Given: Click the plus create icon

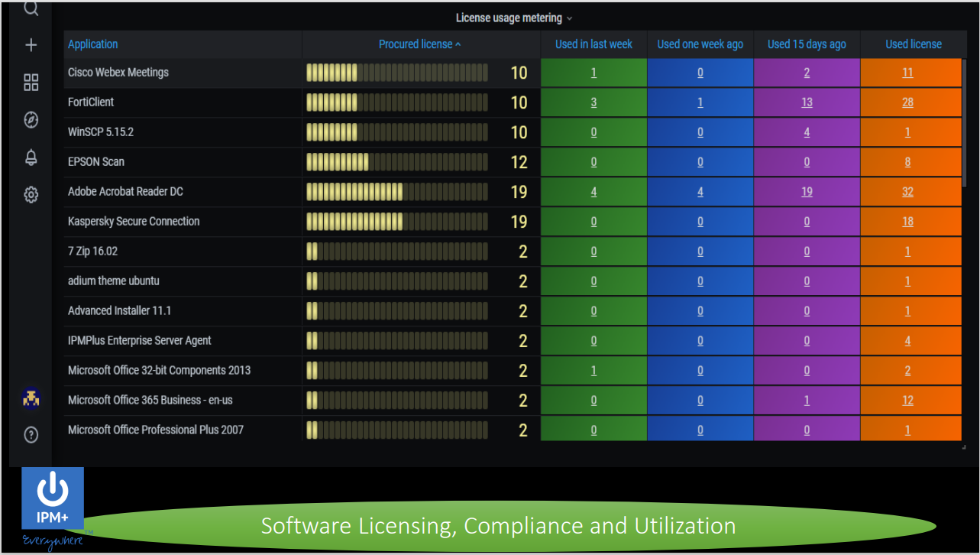Looking at the screenshot, I should tap(31, 45).
